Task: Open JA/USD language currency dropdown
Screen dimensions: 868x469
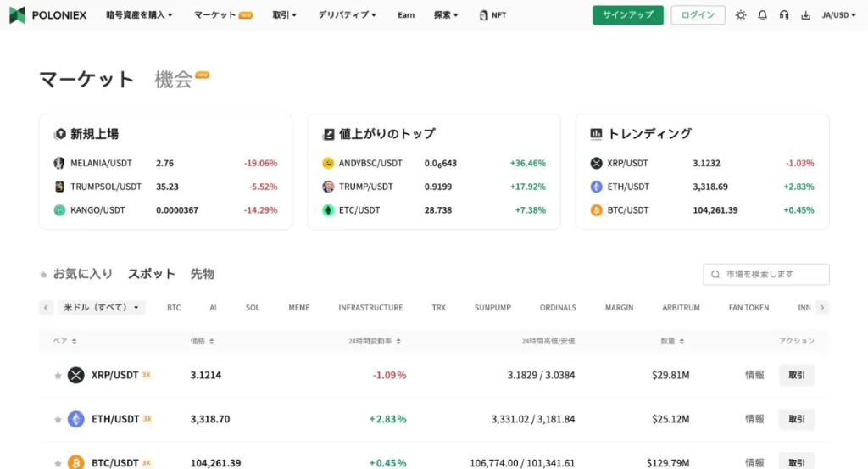Action: 838,15
